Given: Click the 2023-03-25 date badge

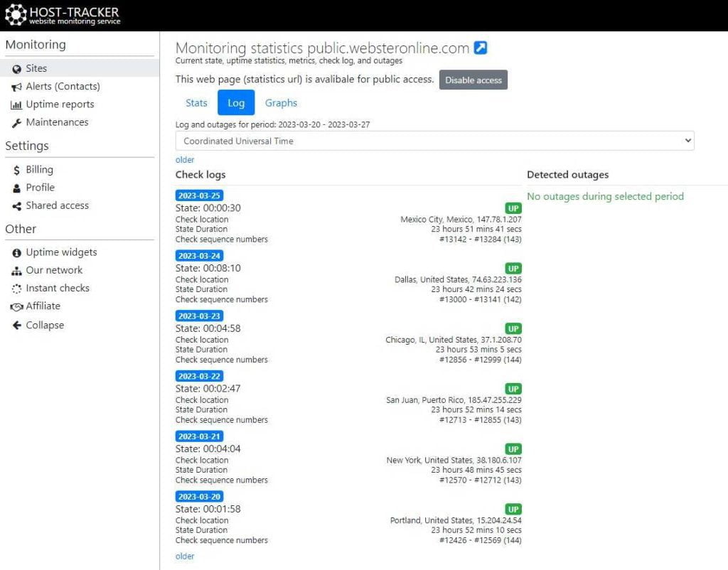Looking at the screenshot, I should coord(199,195).
